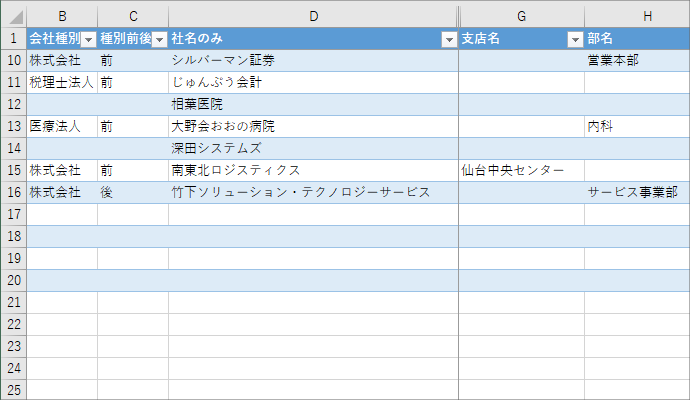Select the 前 cell in row 11
Viewport: 690px width, 400px height.
133,83
